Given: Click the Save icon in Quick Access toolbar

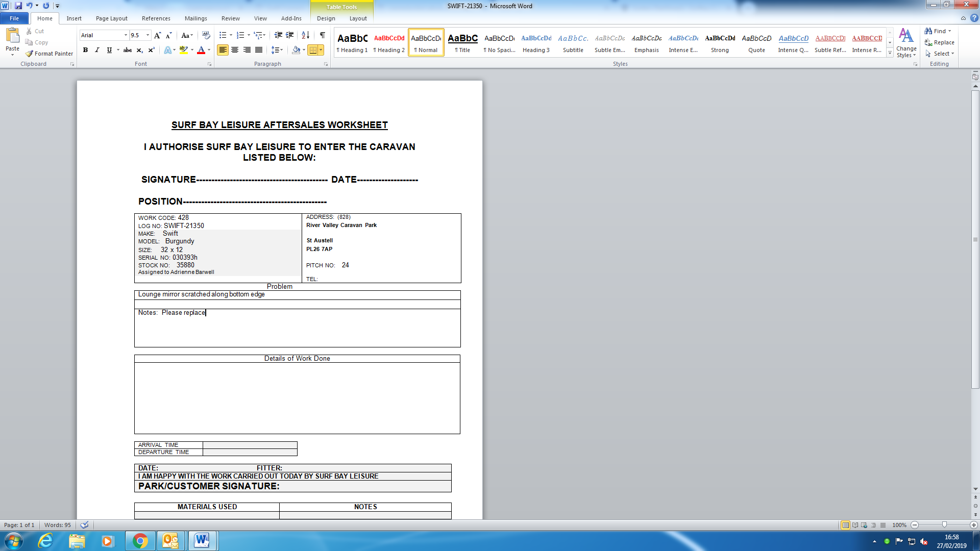Looking at the screenshot, I should click(x=18, y=6).
